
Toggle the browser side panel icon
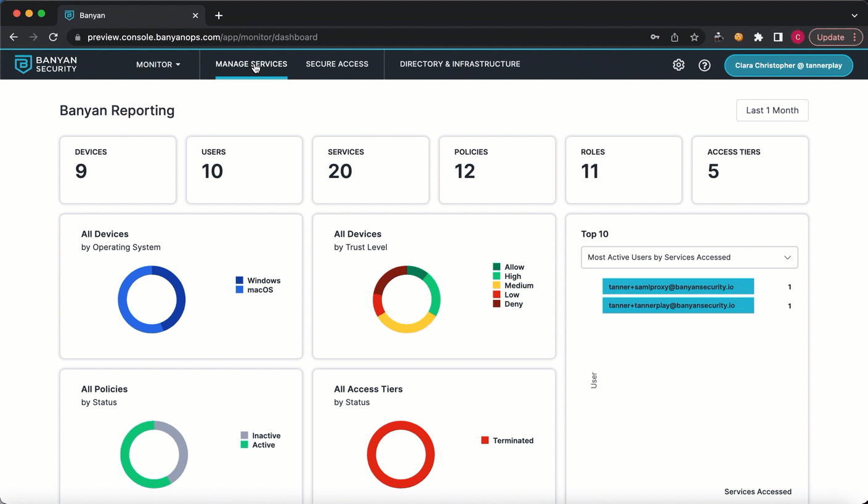click(x=778, y=37)
